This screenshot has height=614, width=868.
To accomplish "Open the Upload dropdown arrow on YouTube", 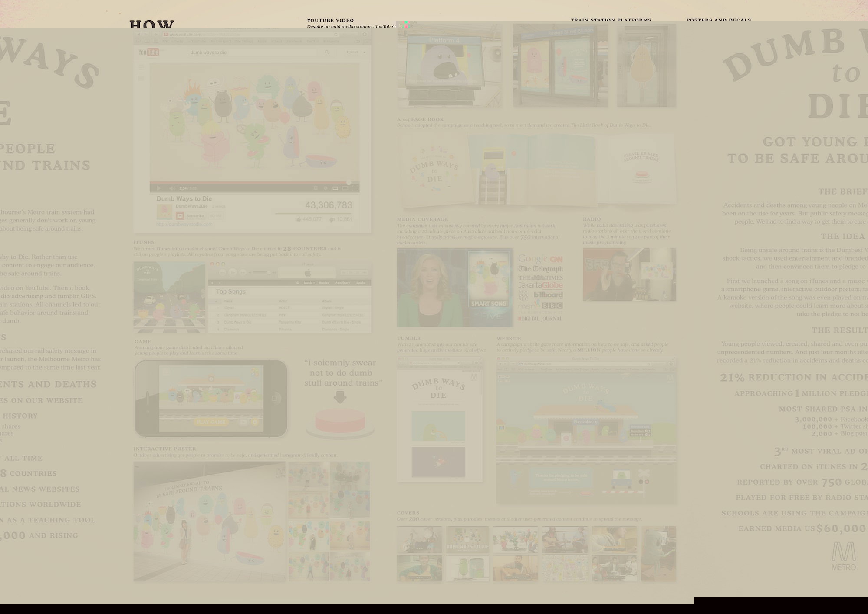I will tap(364, 52).
